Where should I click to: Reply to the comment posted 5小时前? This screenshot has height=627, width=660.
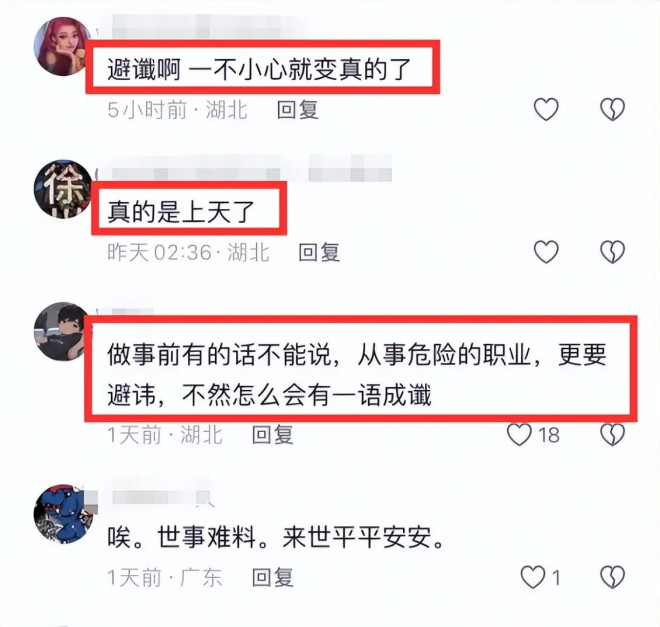click(x=297, y=110)
